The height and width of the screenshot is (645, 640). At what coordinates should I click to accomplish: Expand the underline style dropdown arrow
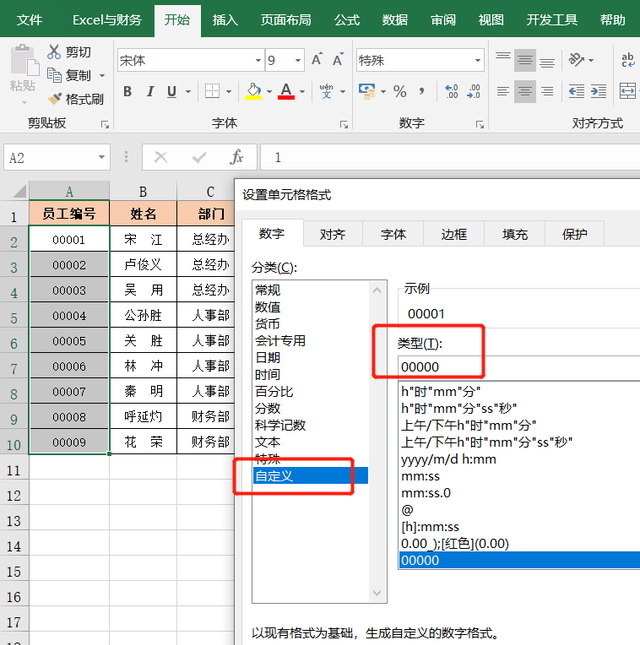point(188,91)
